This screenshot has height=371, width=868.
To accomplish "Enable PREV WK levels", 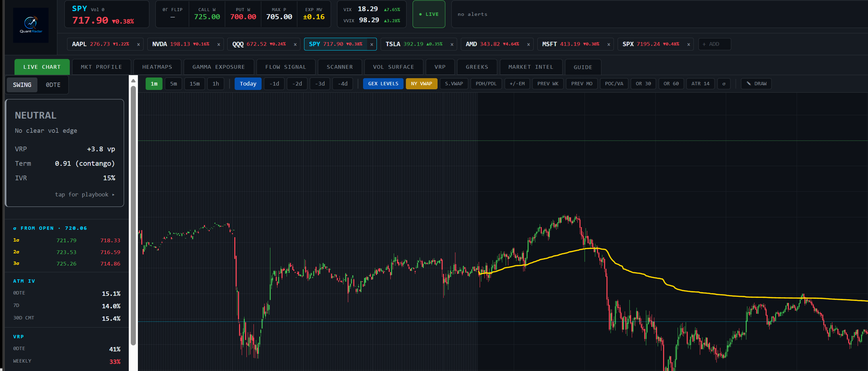I will click(548, 84).
